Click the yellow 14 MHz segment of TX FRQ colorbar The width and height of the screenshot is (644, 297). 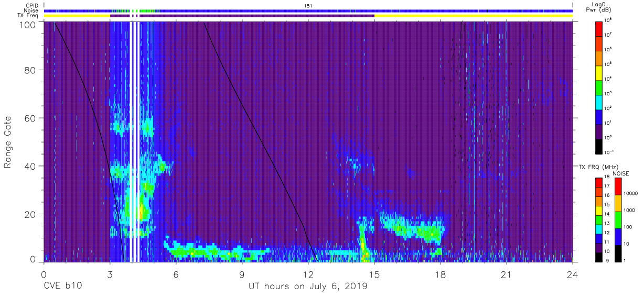click(599, 210)
